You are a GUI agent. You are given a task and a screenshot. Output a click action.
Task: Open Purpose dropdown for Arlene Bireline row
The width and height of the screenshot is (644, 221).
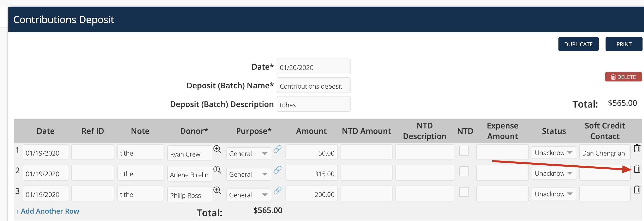coord(249,174)
